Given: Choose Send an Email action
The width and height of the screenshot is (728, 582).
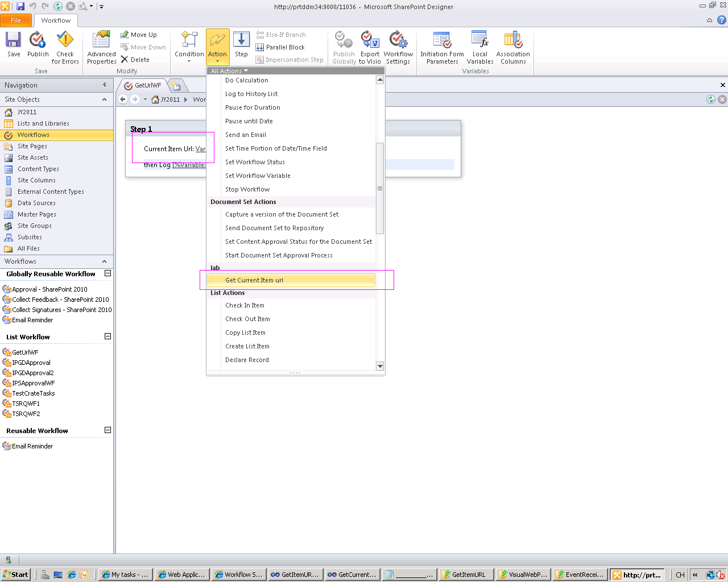Looking at the screenshot, I should coord(291,135).
